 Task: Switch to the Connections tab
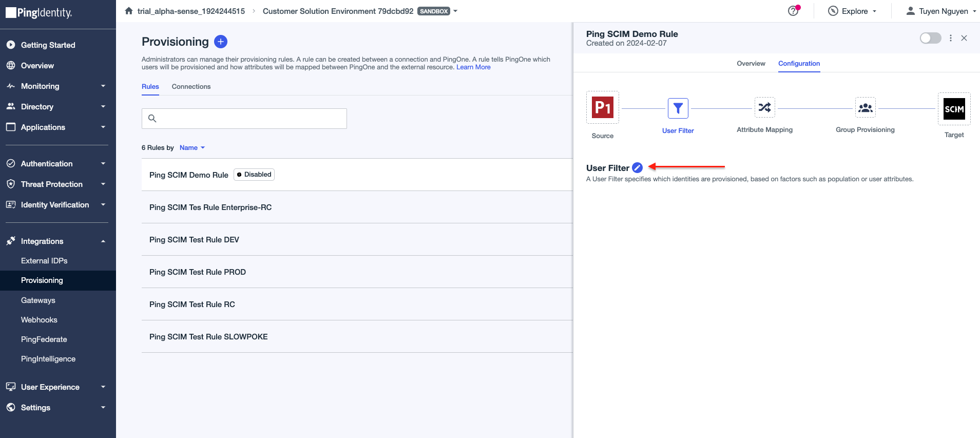[191, 86]
